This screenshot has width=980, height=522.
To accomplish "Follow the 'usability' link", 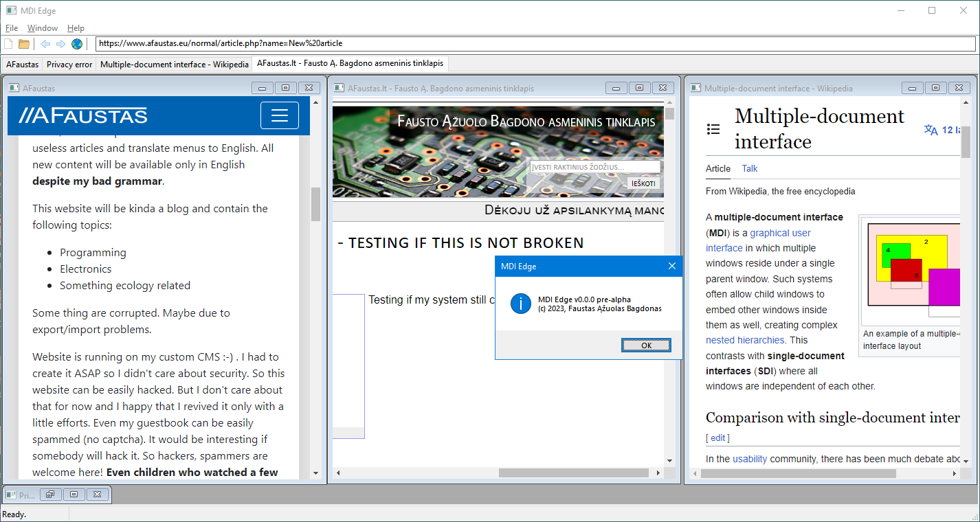I will pyautogui.click(x=750, y=459).
